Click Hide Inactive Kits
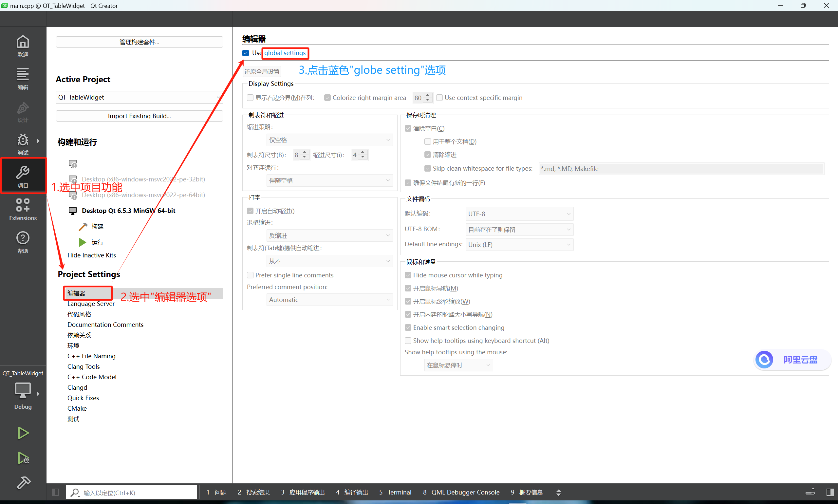The width and height of the screenshot is (838, 504). pyautogui.click(x=92, y=255)
